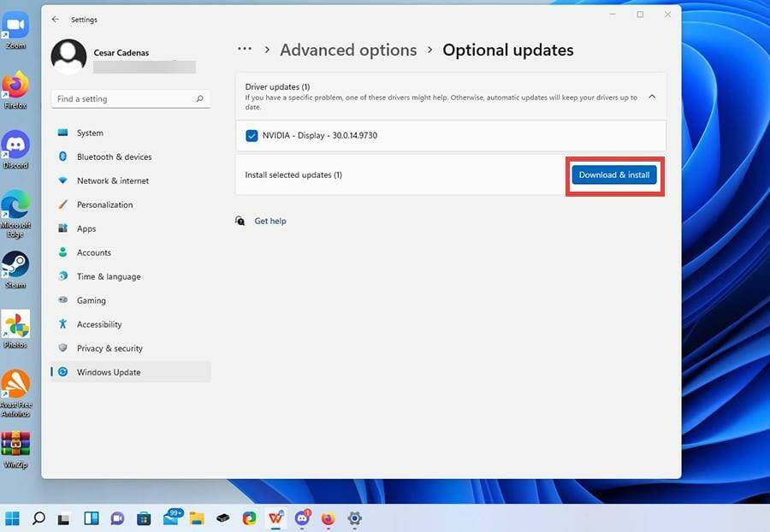Open File Explorer from the taskbar
Image resolution: width=770 pixels, height=532 pixels.
(x=196, y=518)
